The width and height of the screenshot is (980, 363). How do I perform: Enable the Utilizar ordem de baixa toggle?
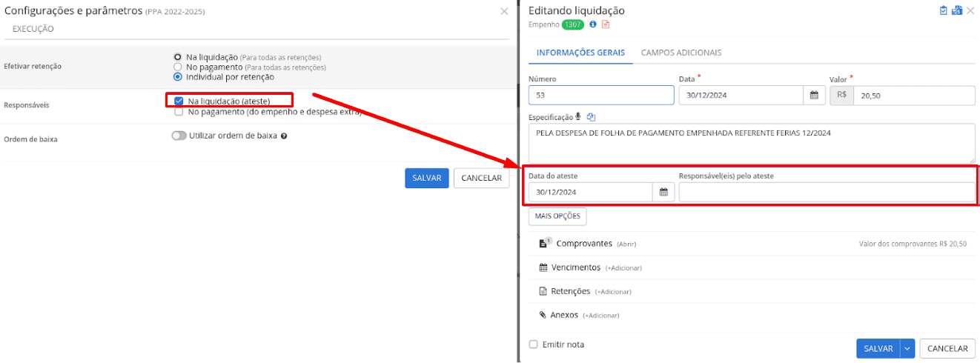click(179, 136)
